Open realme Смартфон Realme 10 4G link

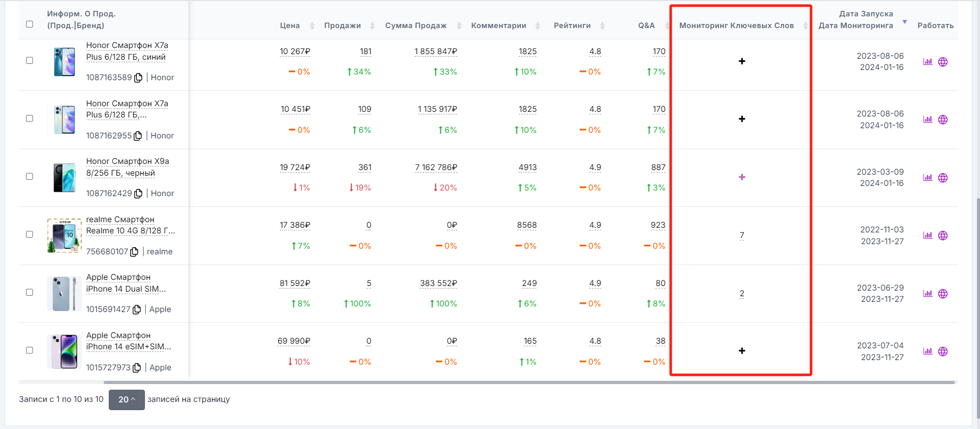(x=131, y=225)
